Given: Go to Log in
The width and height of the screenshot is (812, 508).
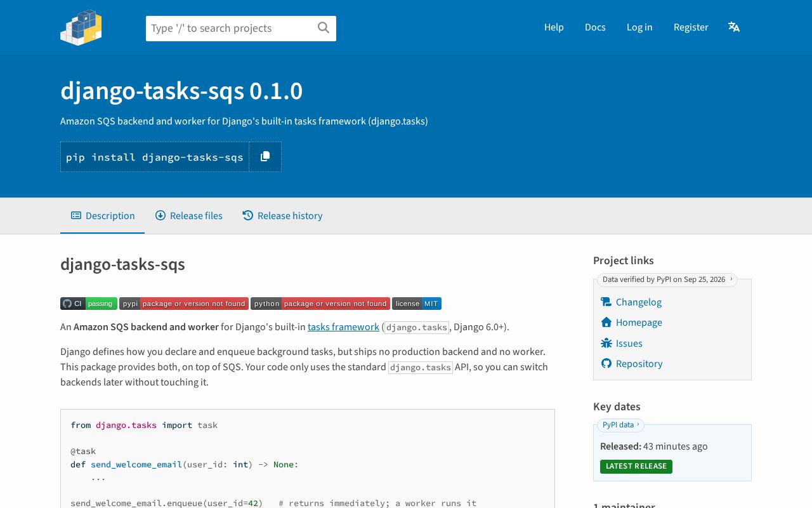Looking at the screenshot, I should (639, 27).
